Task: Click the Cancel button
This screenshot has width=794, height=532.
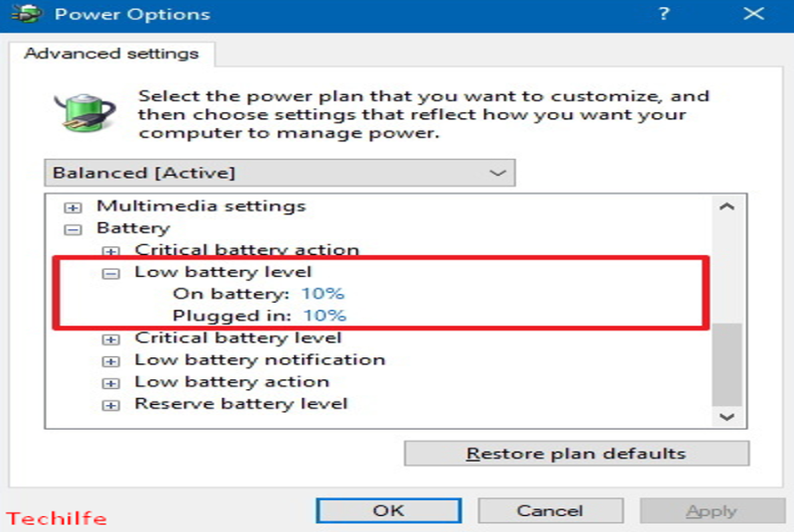Action: coord(551,511)
